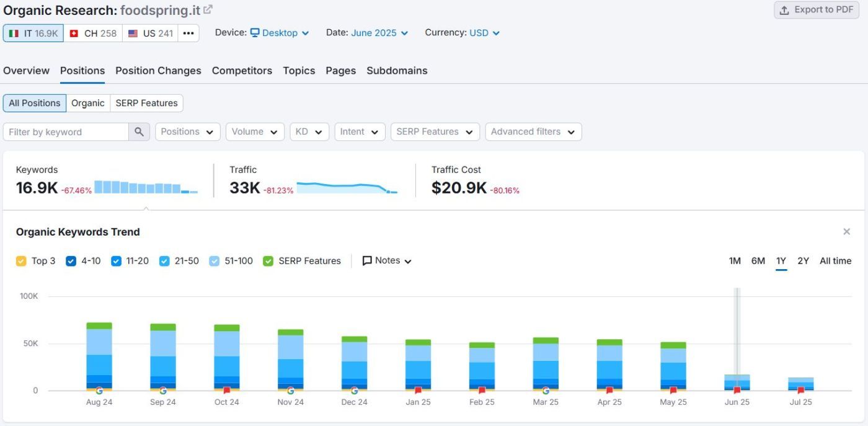Viewport: 868px width, 426px height.
Task: Click the Aug 24 stacked bar
Action: click(x=99, y=357)
